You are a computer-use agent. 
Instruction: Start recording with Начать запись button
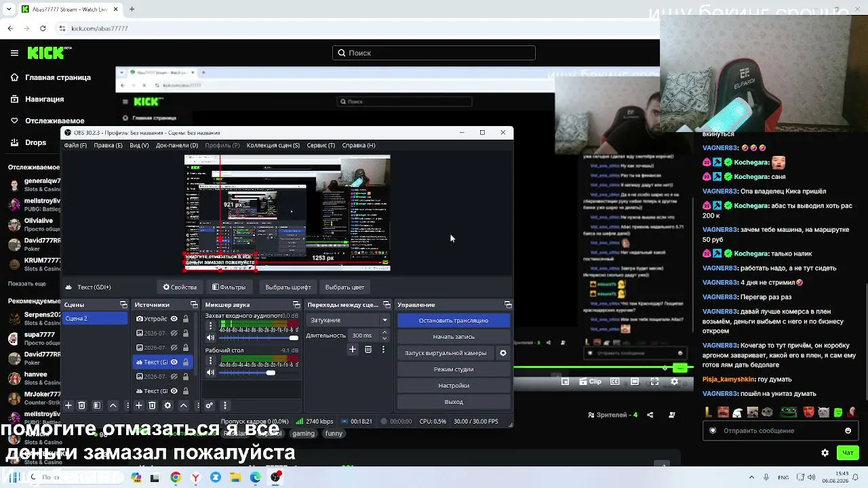tap(454, 337)
